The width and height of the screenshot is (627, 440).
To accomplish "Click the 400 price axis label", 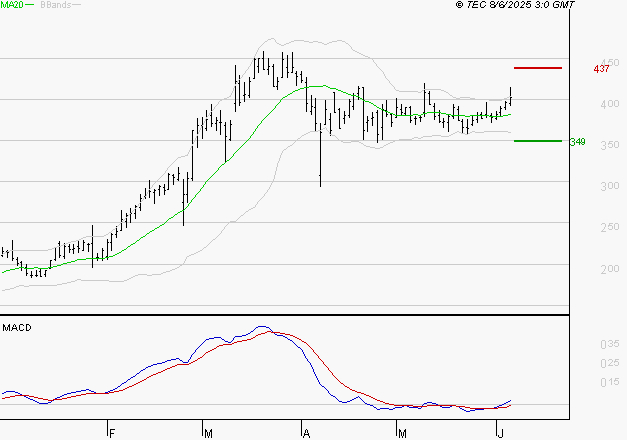I will click(x=610, y=104).
